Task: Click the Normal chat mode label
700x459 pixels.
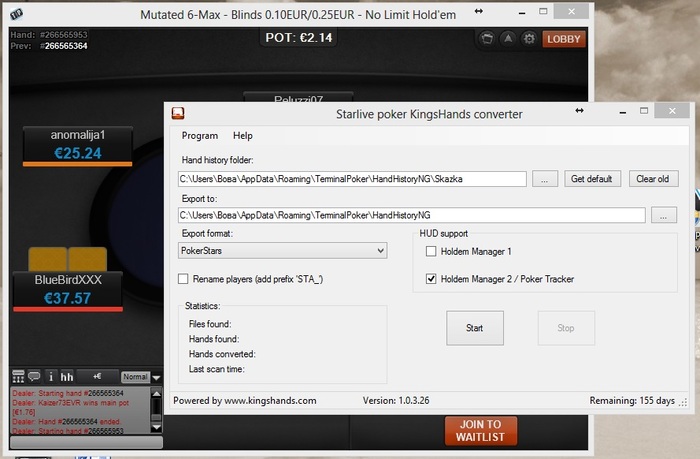Action: pyautogui.click(x=135, y=377)
